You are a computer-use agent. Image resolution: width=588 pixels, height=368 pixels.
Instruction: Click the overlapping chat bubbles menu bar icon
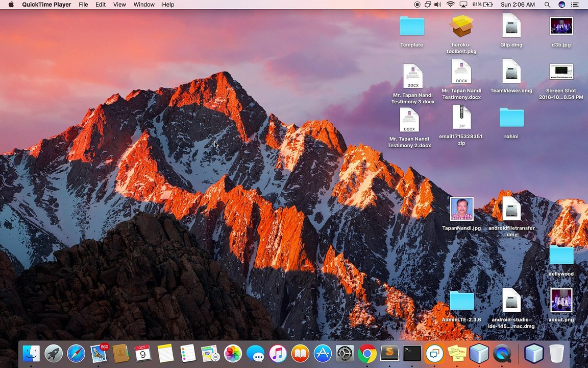click(428, 5)
